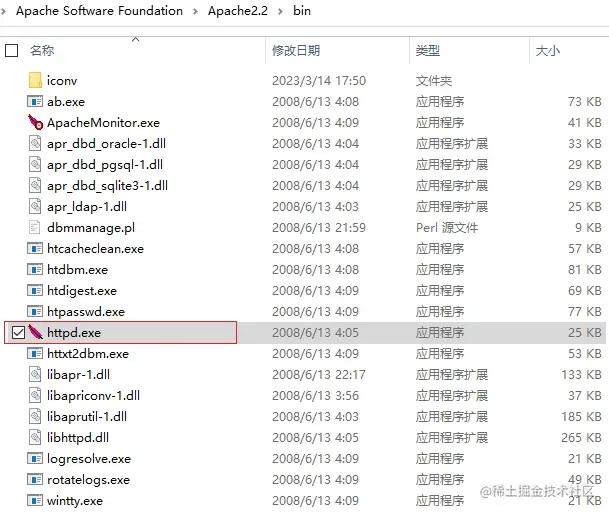
Task: Expand the chevron after Apache2.2 breadcrumb
Action: point(280,12)
